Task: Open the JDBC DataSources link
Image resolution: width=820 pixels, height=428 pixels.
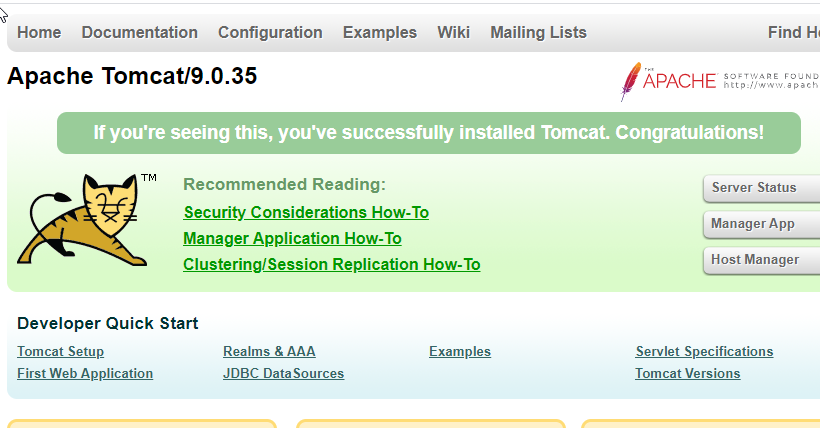Action: click(283, 374)
